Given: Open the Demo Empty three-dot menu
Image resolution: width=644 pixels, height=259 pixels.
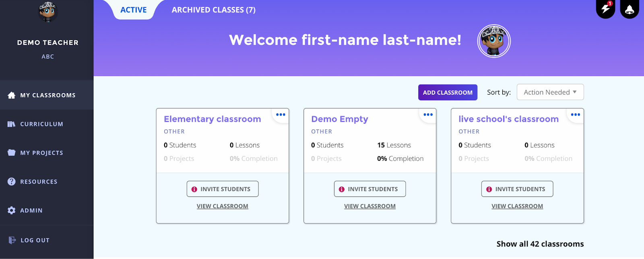Looking at the screenshot, I should (x=428, y=115).
